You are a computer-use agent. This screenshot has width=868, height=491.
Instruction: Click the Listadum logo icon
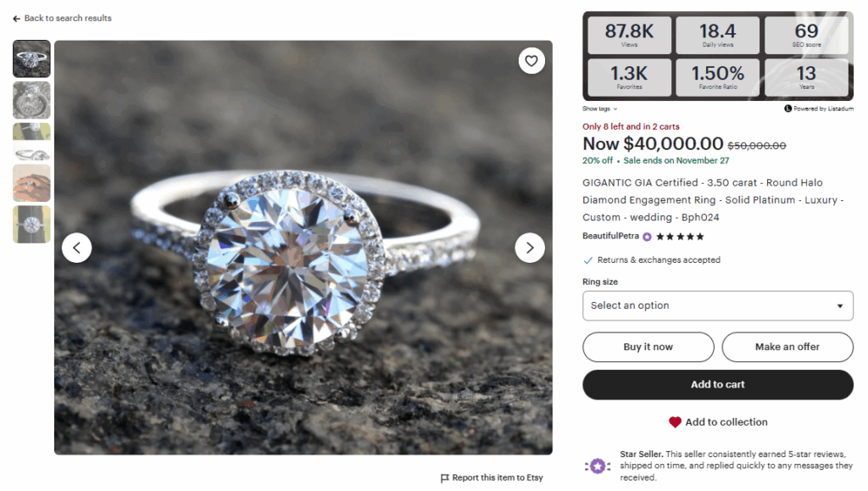coord(787,109)
